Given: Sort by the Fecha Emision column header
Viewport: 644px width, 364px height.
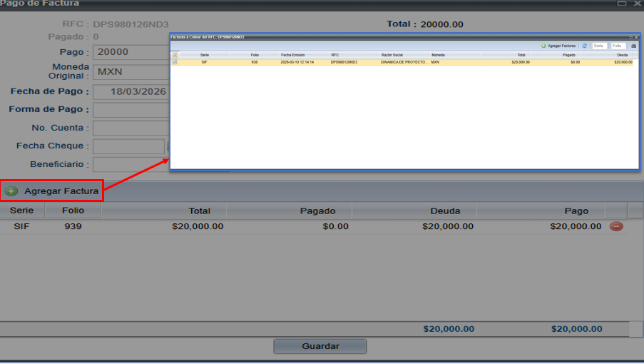Looking at the screenshot, I should click(x=292, y=54).
